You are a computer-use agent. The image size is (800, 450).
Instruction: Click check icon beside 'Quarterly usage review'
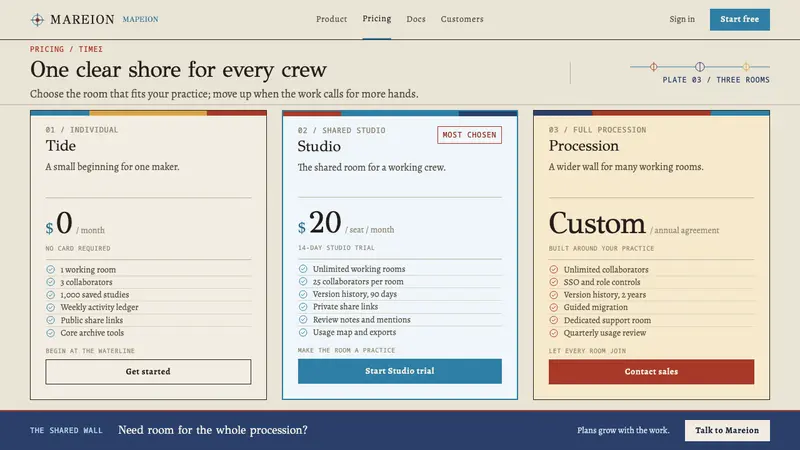tap(554, 333)
